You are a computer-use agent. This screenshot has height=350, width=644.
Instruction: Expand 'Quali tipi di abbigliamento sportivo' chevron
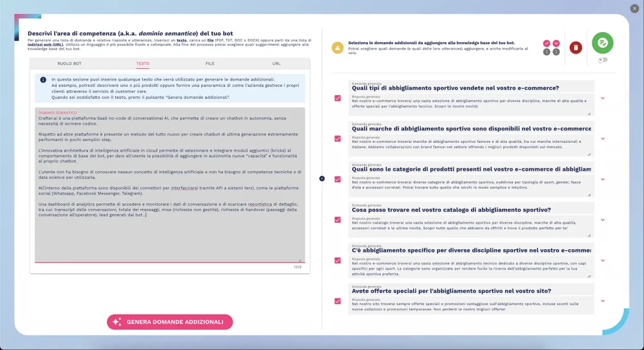click(x=602, y=98)
